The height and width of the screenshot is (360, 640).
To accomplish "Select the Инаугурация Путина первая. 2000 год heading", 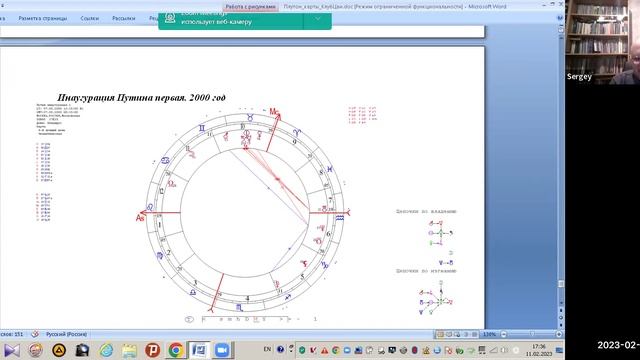I will [141, 98].
